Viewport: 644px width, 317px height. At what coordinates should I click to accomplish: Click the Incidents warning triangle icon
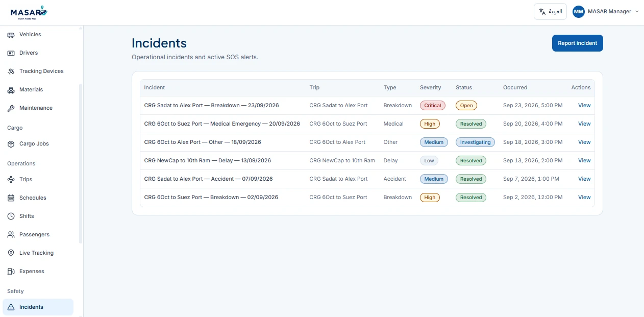pos(11,307)
